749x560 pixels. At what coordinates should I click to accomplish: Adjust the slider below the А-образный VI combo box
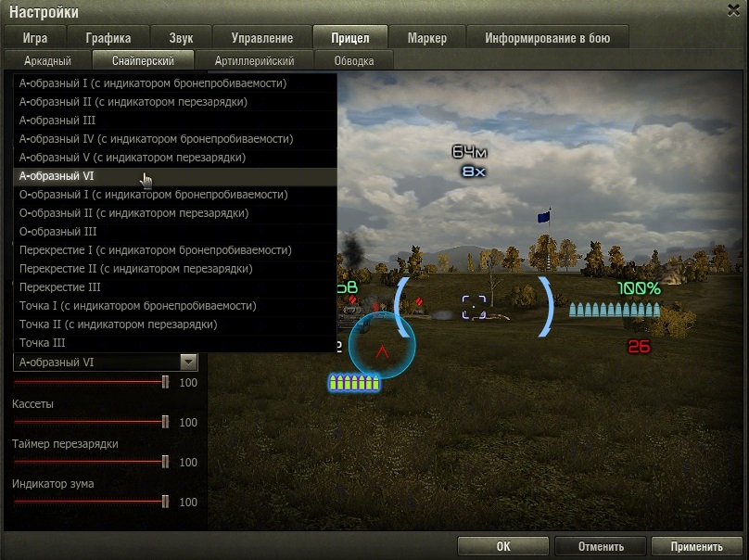91,382
